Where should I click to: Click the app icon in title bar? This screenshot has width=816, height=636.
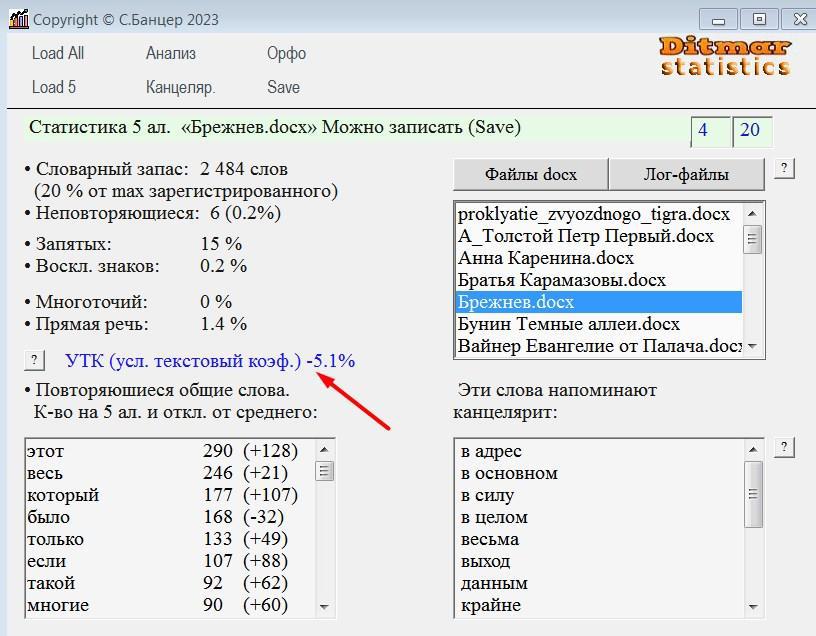point(17,19)
